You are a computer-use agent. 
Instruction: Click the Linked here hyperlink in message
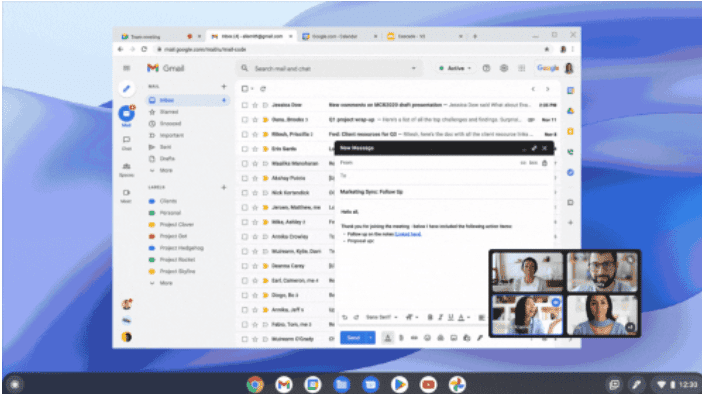[408, 234]
